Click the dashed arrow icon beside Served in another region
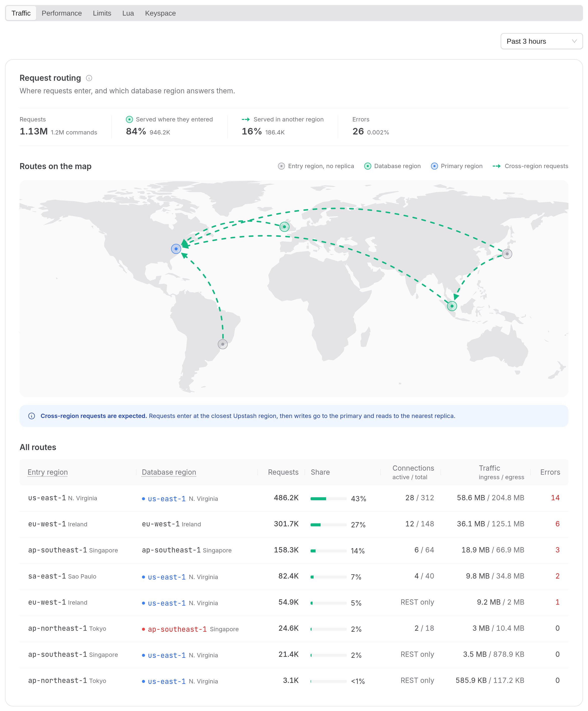The image size is (588, 711). [x=245, y=119]
